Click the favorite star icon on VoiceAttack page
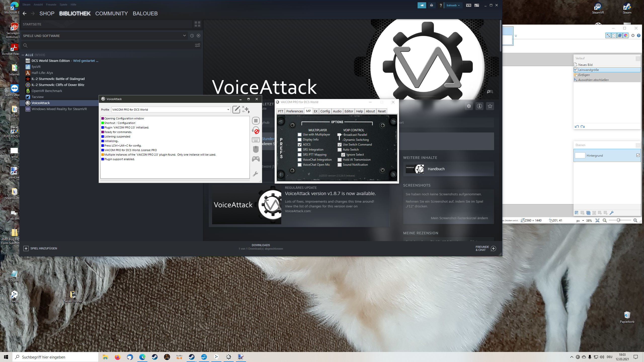644x362 pixels. tap(490, 106)
